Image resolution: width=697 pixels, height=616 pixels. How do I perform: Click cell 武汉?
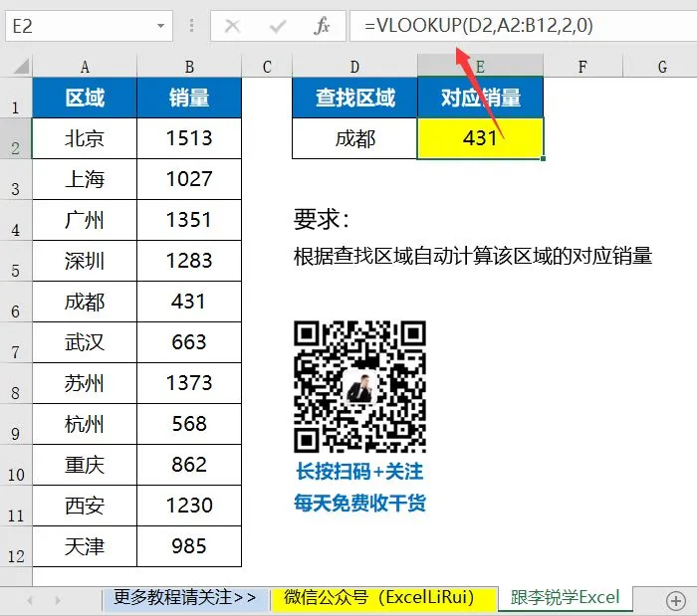(x=85, y=342)
